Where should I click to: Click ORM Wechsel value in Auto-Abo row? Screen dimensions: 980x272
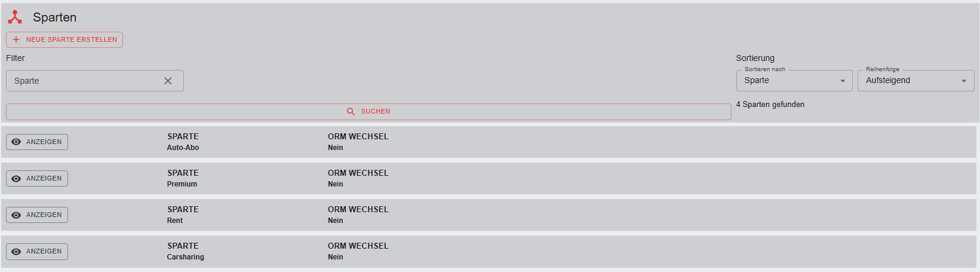click(336, 148)
